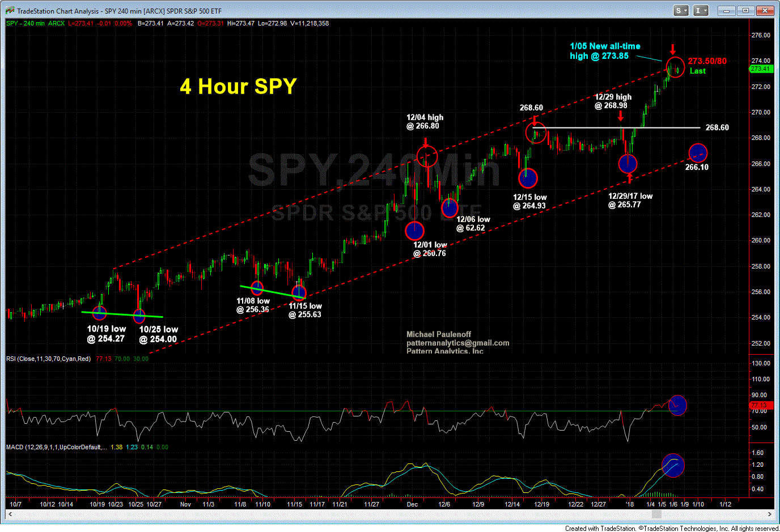Click the red 77.13 RSI value tag
Image resolution: width=780 pixels, height=532 pixels.
click(761, 406)
